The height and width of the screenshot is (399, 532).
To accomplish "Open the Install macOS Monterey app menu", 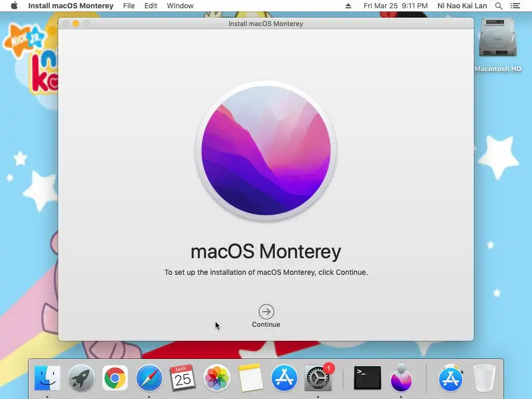I will pos(71,6).
